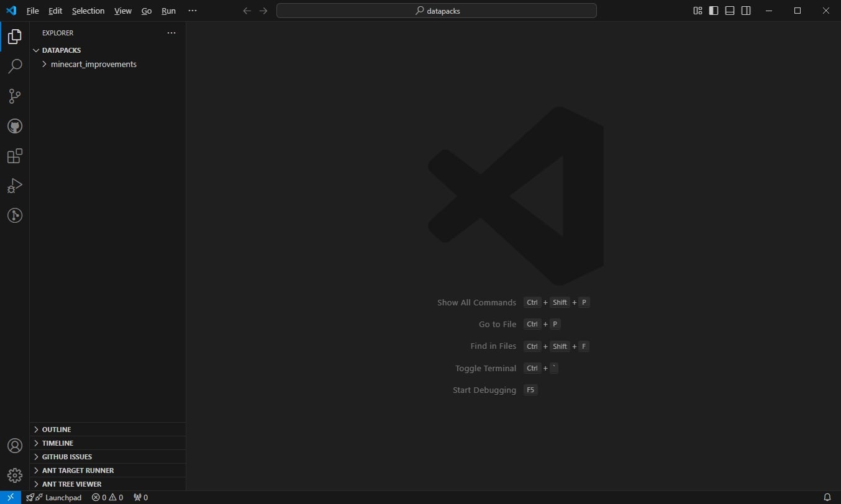The image size is (841, 504).
Task: Open the GitHub view in the Activity Bar
Action: pyautogui.click(x=14, y=126)
